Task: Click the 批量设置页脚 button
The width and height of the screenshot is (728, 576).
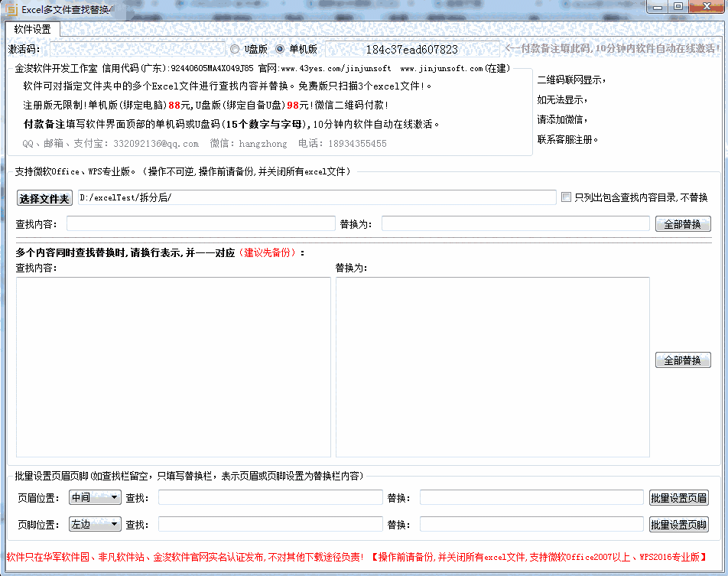Action: point(678,524)
